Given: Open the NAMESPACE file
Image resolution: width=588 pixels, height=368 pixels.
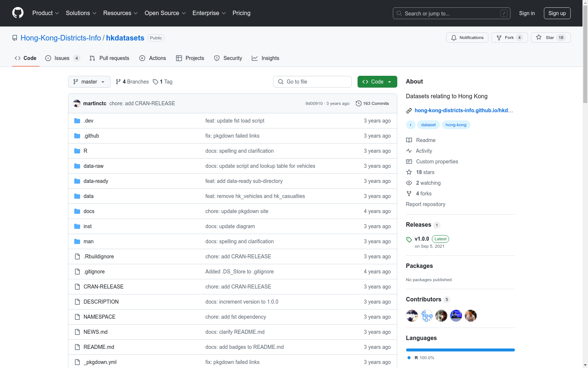Looking at the screenshot, I should click(99, 317).
